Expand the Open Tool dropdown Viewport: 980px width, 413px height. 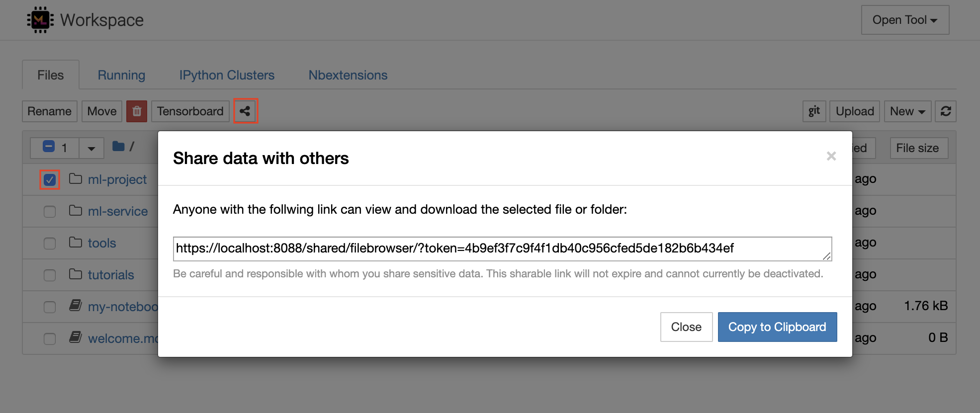click(x=905, y=20)
